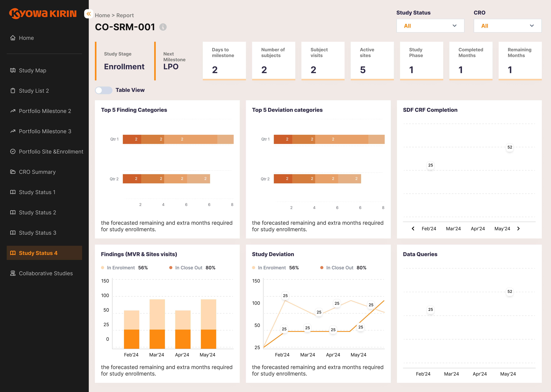Click In Close Out legend swatch in Study Deviation
Viewport: 551px width, 392px height.
[x=322, y=267]
